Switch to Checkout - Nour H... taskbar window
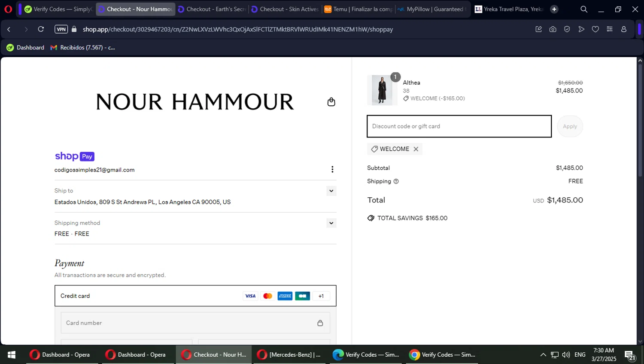Screen dimensions: 644x364 [214, 355]
